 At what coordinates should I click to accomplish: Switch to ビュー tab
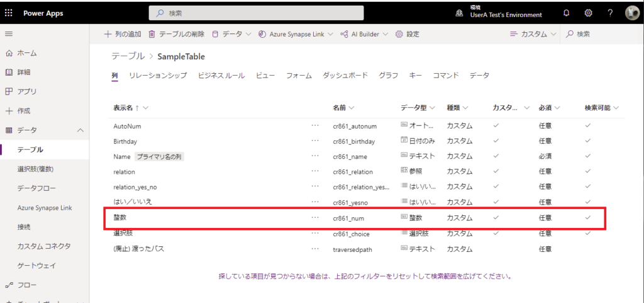click(265, 76)
